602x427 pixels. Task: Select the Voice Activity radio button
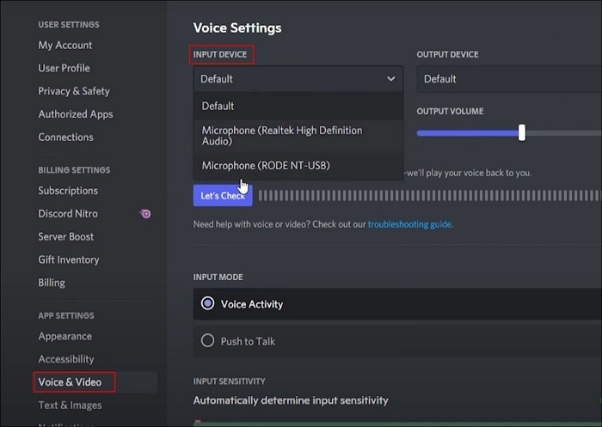point(208,304)
